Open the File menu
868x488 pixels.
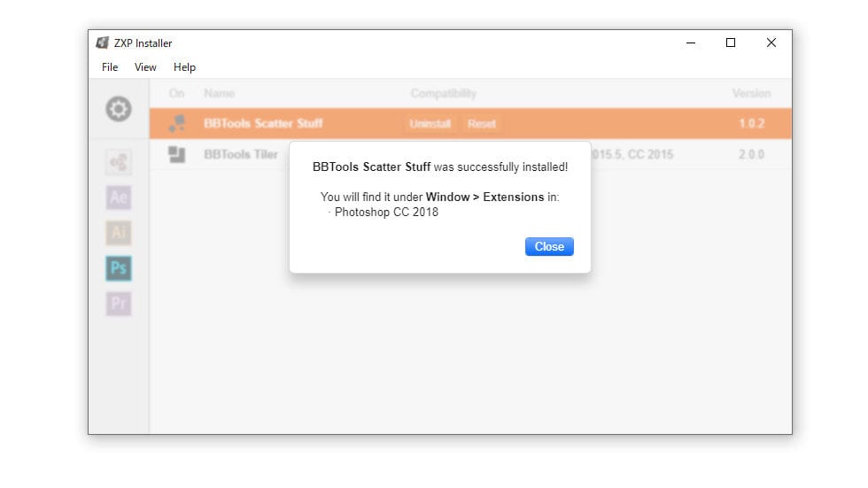110,67
